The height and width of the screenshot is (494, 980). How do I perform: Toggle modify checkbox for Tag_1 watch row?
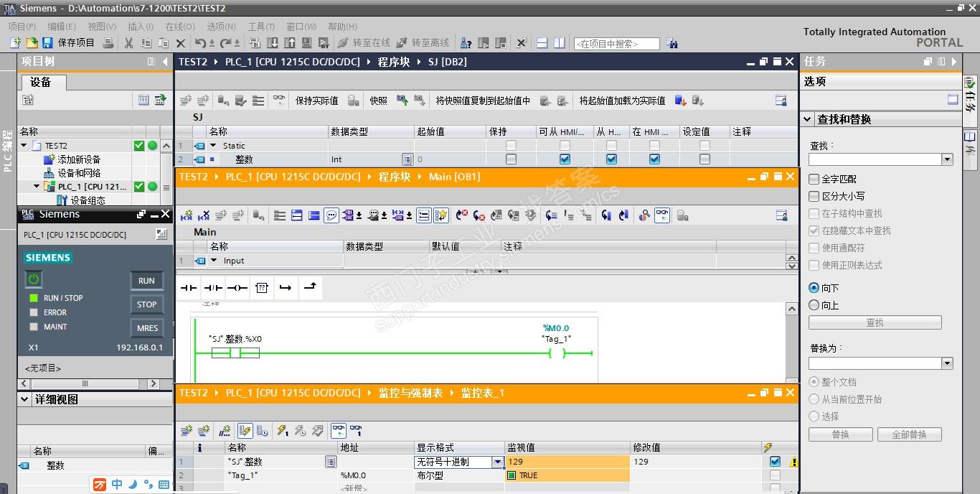pos(775,475)
